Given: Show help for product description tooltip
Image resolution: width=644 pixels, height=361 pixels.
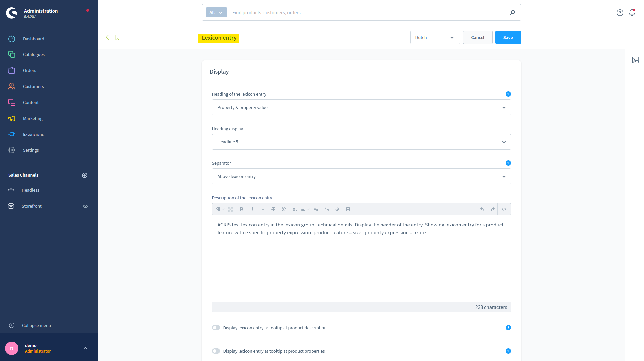Looking at the screenshot, I should (508, 328).
